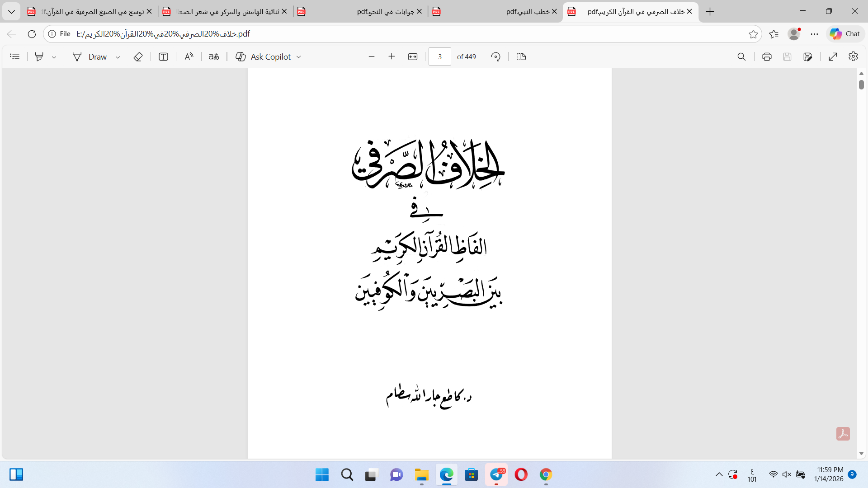
Task: Open a new tab
Action: click(x=710, y=12)
